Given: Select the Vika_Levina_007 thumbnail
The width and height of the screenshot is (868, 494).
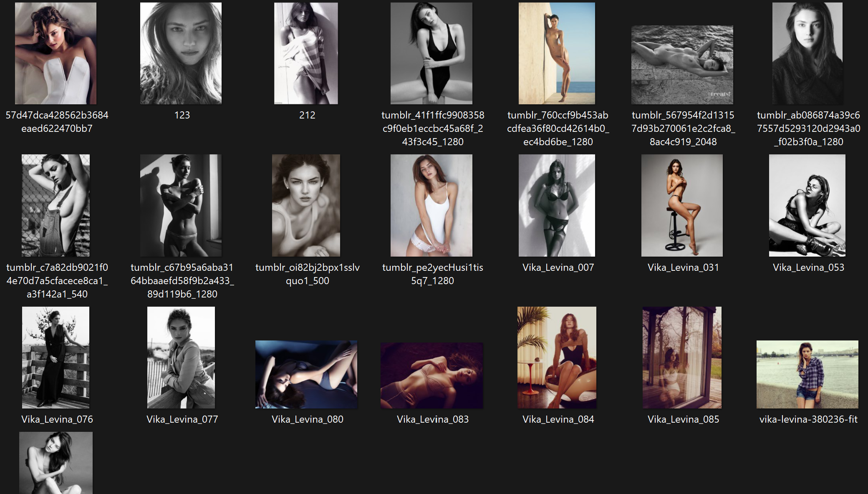Looking at the screenshot, I should pyautogui.click(x=557, y=205).
